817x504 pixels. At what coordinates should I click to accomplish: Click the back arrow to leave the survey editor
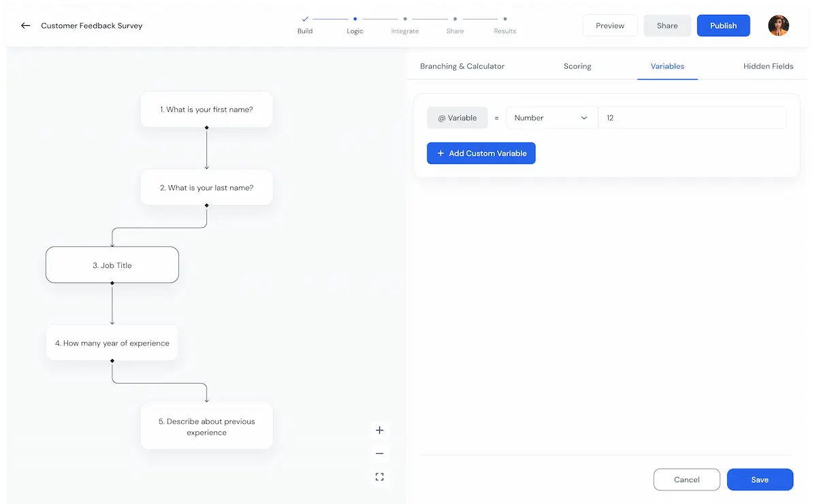[x=25, y=26]
